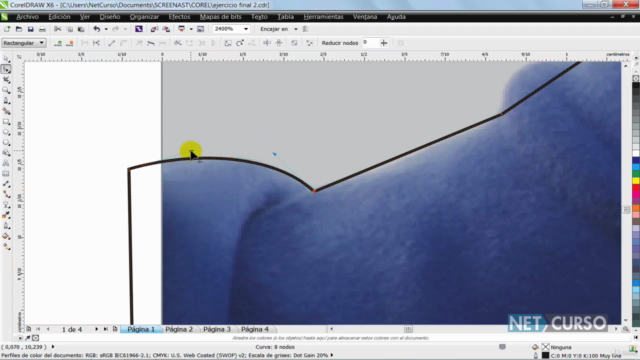Click the Break Curve node icon

pos(96,43)
